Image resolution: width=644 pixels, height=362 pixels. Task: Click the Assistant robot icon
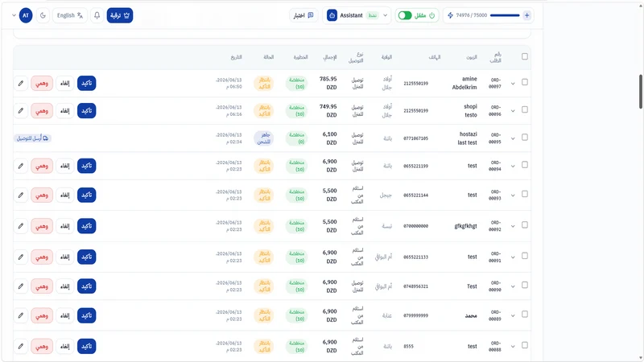[332, 15]
